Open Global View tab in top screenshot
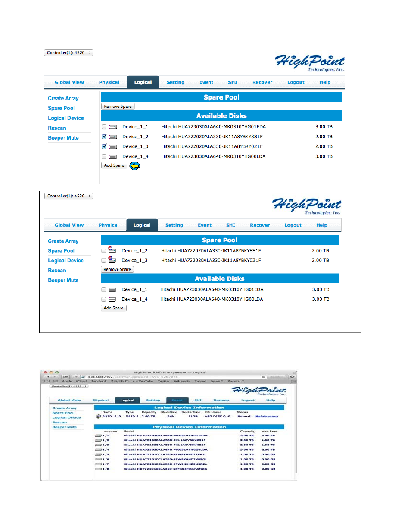The width and height of the screenshot is (411, 532). tap(69, 82)
